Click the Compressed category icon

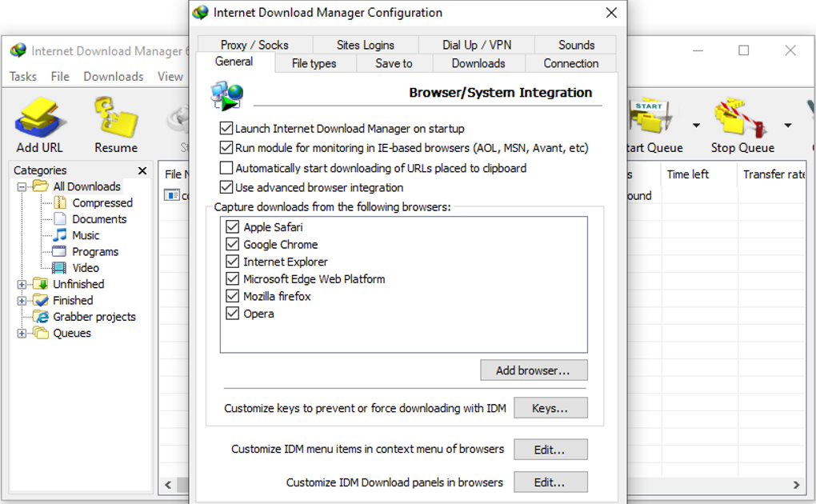click(x=60, y=202)
